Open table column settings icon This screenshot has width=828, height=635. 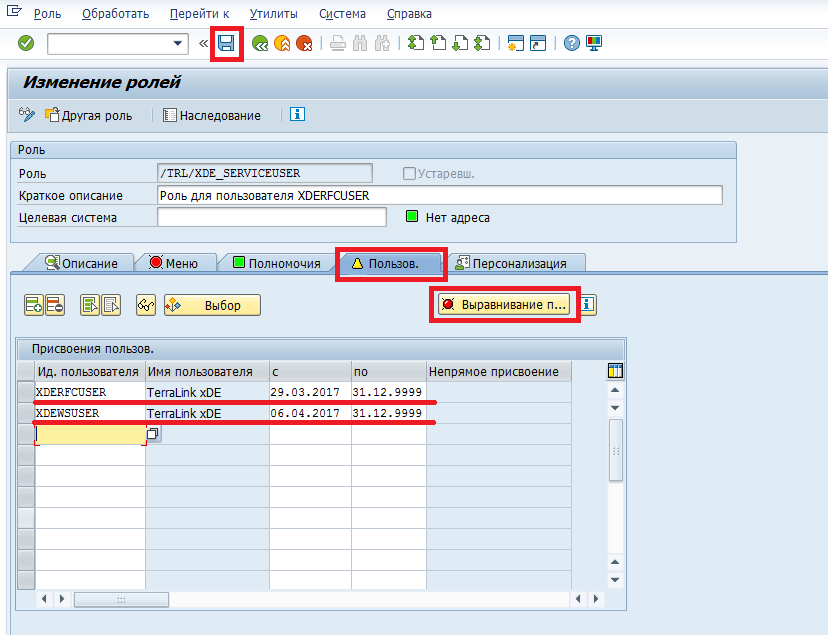point(616,372)
